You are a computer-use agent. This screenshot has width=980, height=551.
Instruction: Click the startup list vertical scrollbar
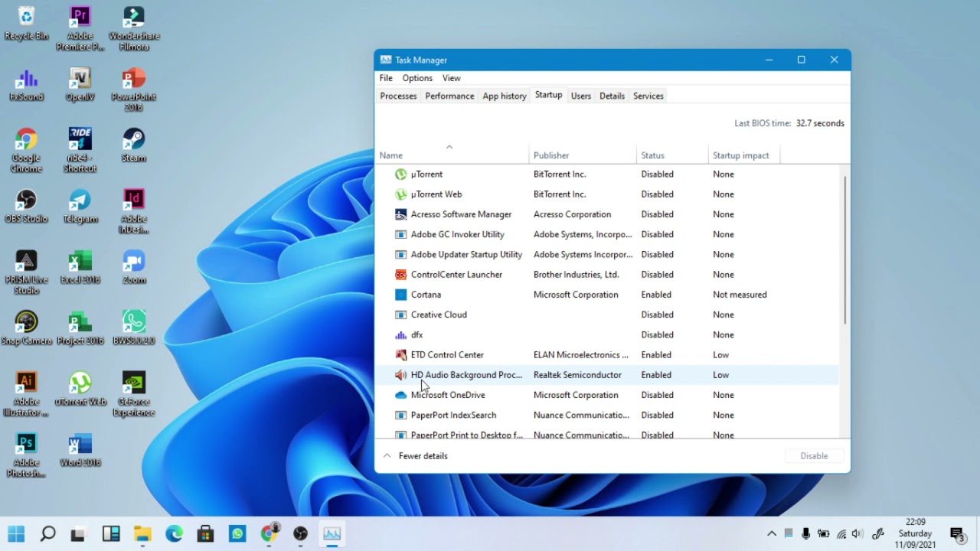[x=844, y=249]
